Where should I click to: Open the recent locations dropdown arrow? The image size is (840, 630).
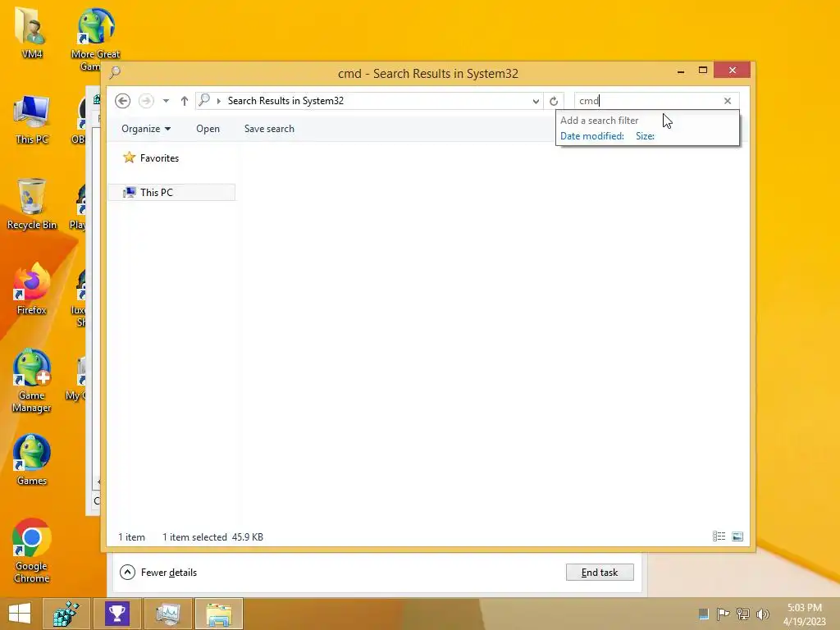point(166,101)
